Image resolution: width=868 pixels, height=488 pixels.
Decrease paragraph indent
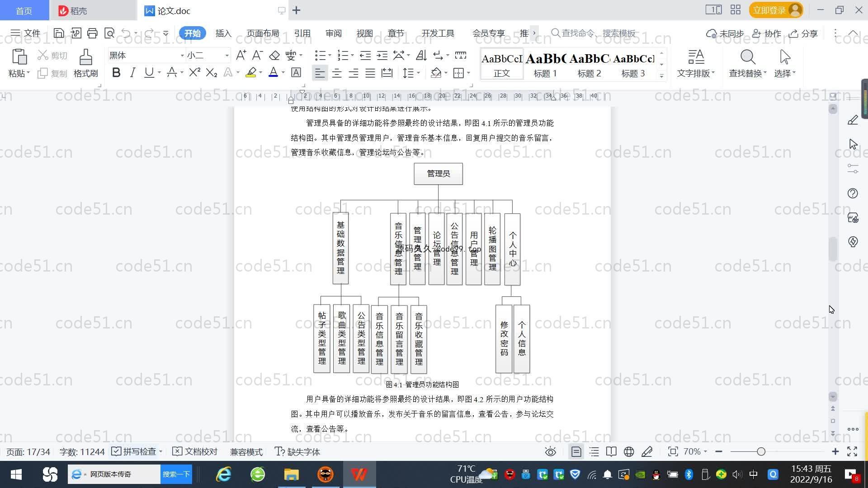tap(365, 55)
